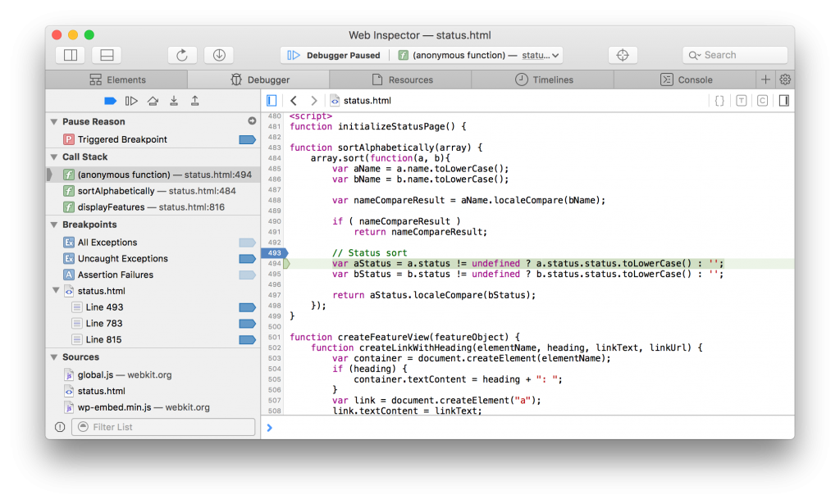Screen dimensions: 840x504
Task: Collapse status.html breakpoints tree group
Action: pyautogui.click(x=55, y=291)
